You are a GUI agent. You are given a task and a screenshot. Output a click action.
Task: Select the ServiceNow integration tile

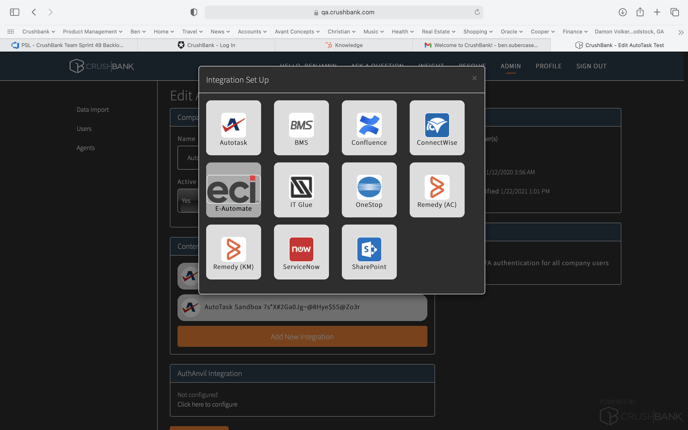point(301,252)
